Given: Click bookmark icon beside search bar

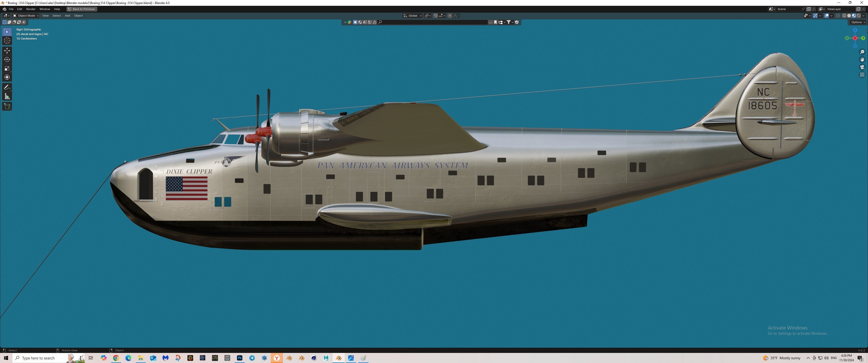Looking at the screenshot, I should coord(495,22).
